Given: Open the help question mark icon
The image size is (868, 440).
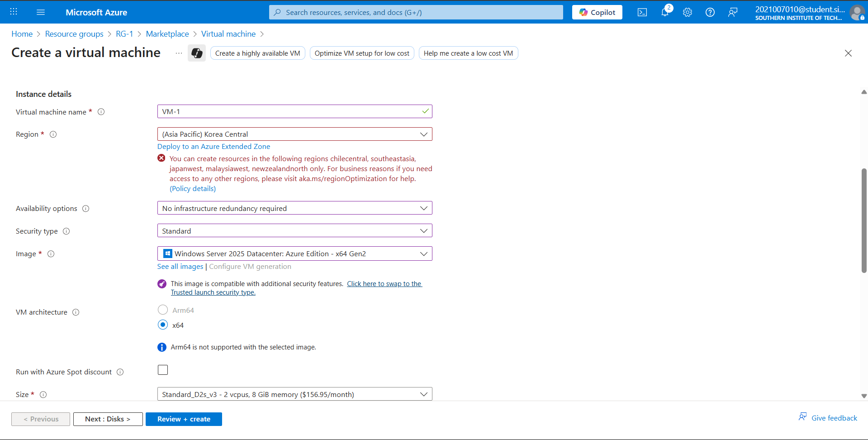Looking at the screenshot, I should (710, 12).
